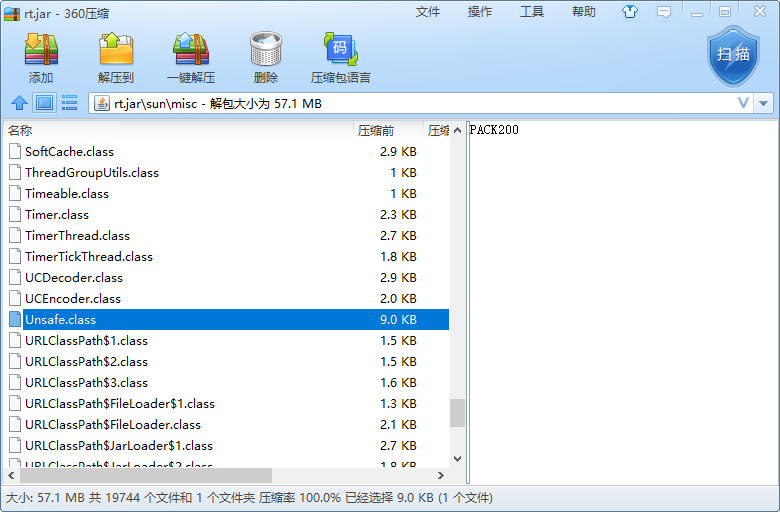This screenshot has height=512, width=780.
Task: Click file icon next to Unsafe.class
Action: click(15, 319)
